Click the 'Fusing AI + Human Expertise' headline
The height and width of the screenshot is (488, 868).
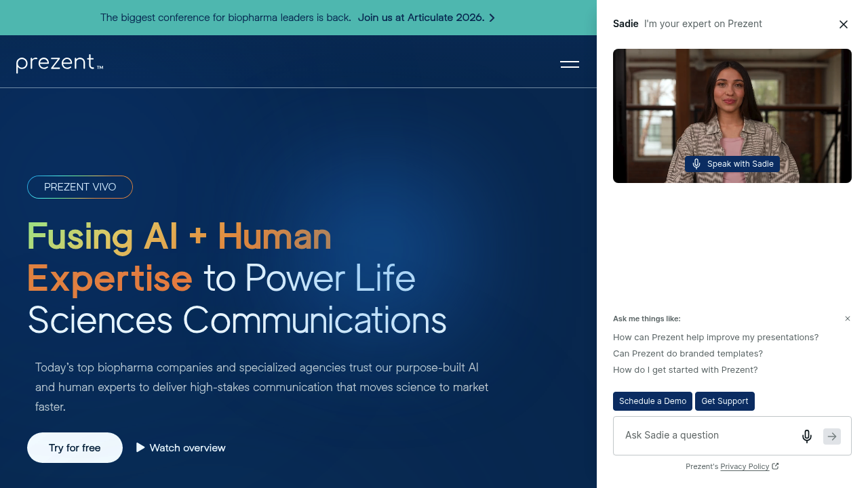[x=179, y=258]
